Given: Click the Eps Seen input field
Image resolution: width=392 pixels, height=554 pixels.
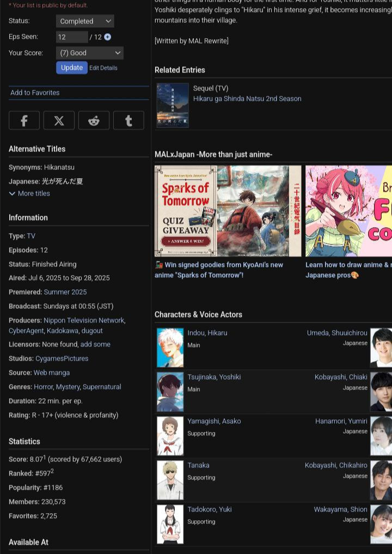Looking at the screenshot, I should point(71,37).
